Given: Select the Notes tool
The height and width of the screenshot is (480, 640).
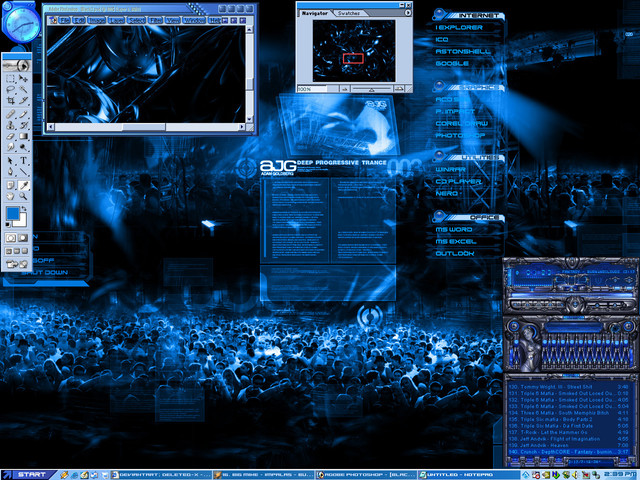Looking at the screenshot, I should [10, 186].
